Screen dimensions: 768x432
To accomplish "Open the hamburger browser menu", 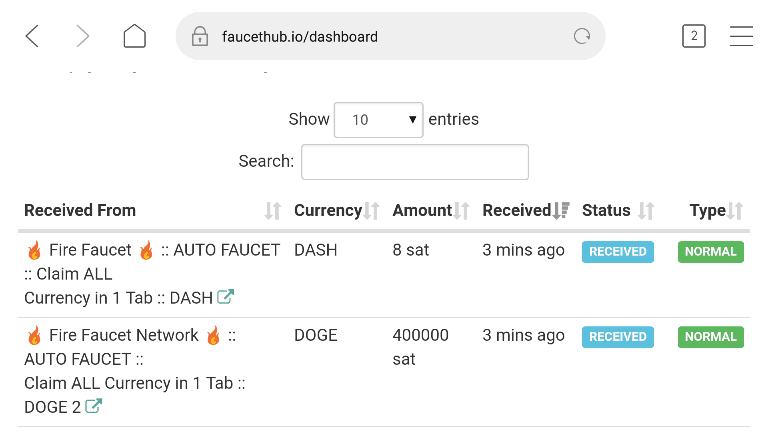I will pyautogui.click(x=741, y=36).
